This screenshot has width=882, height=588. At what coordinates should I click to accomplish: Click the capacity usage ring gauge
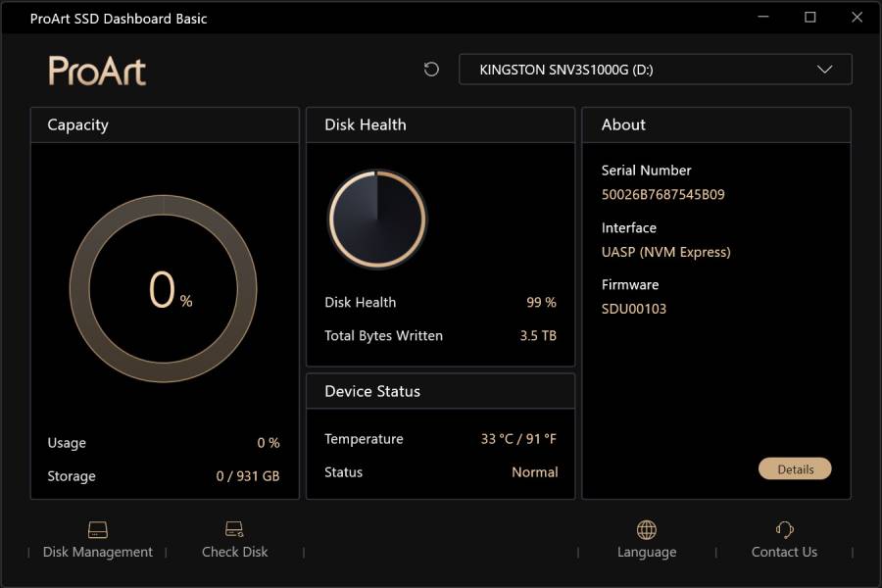(x=163, y=289)
